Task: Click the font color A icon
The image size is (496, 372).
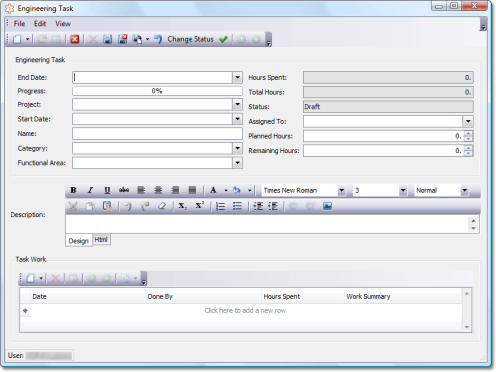Action: tap(213, 190)
